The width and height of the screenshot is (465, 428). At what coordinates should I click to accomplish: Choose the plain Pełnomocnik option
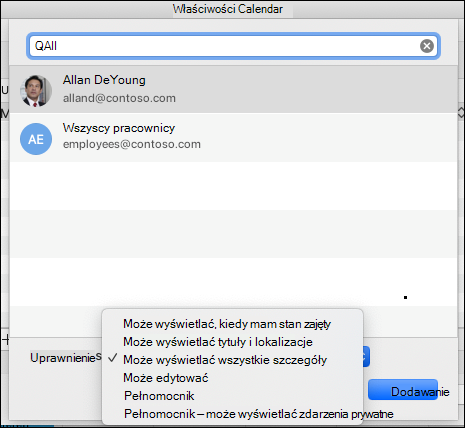[x=159, y=396]
